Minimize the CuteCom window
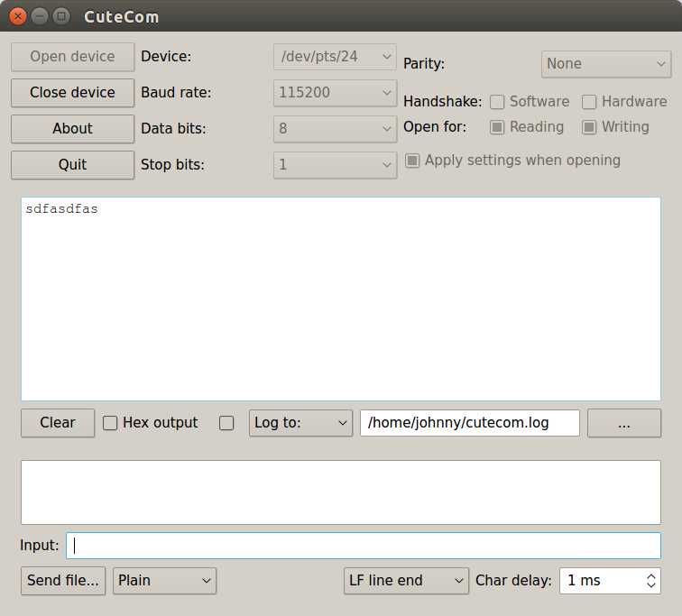682x616 pixels. (x=40, y=16)
